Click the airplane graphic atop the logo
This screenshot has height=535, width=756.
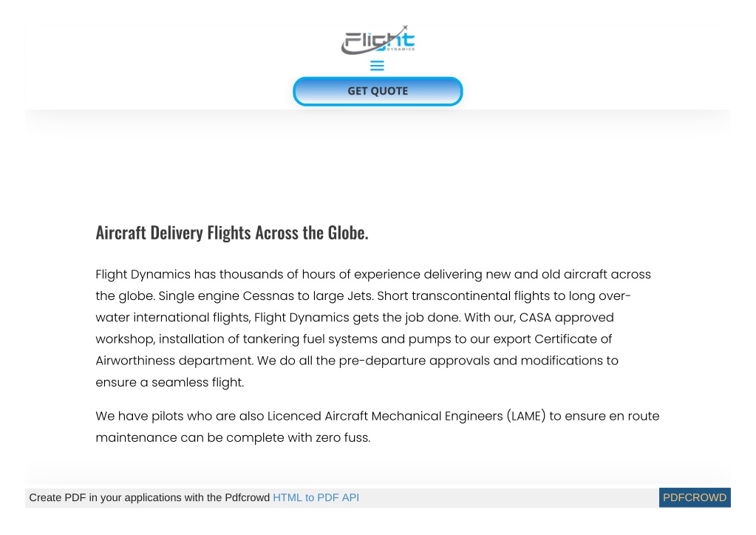click(404, 28)
